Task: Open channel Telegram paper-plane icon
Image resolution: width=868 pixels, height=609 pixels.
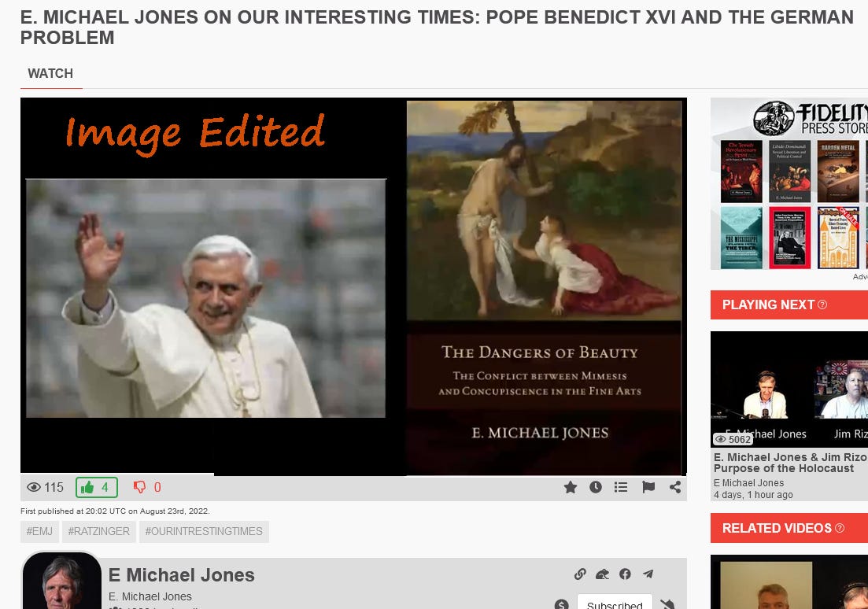Action: tap(648, 574)
